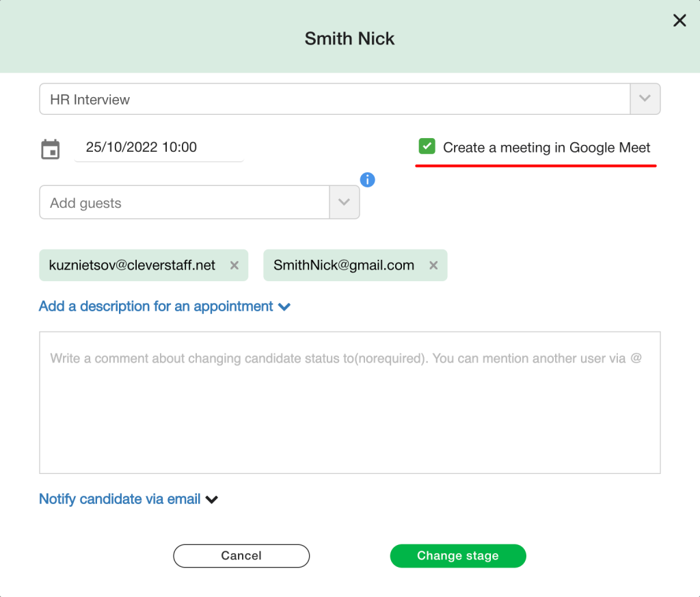This screenshot has height=597, width=700.
Task: Close the Smith Nick dialog
Action: tap(679, 21)
